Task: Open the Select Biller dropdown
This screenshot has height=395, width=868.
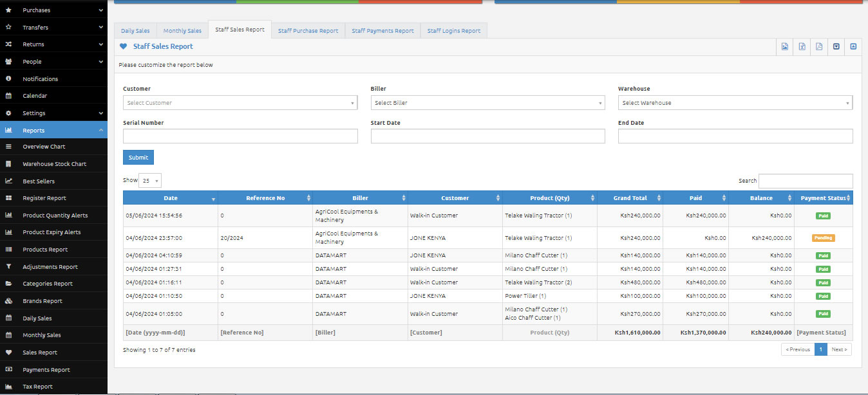Action: [487, 103]
